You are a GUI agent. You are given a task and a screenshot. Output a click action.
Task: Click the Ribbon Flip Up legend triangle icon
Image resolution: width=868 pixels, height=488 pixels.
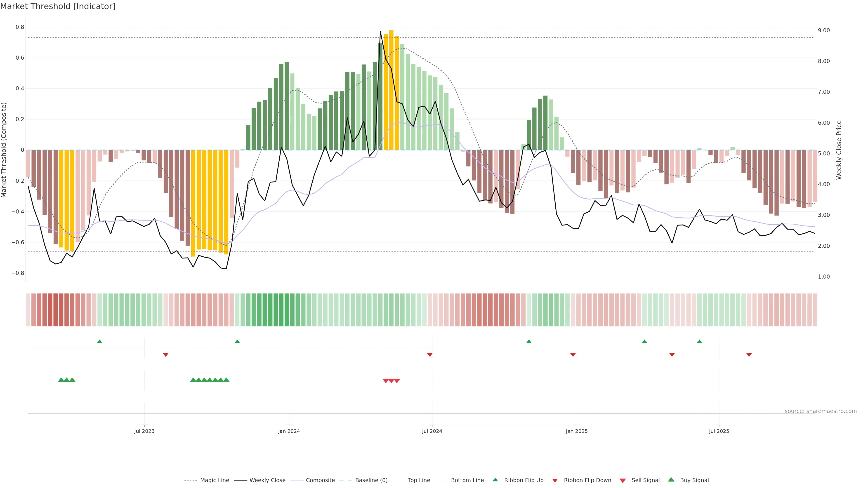[x=495, y=480]
